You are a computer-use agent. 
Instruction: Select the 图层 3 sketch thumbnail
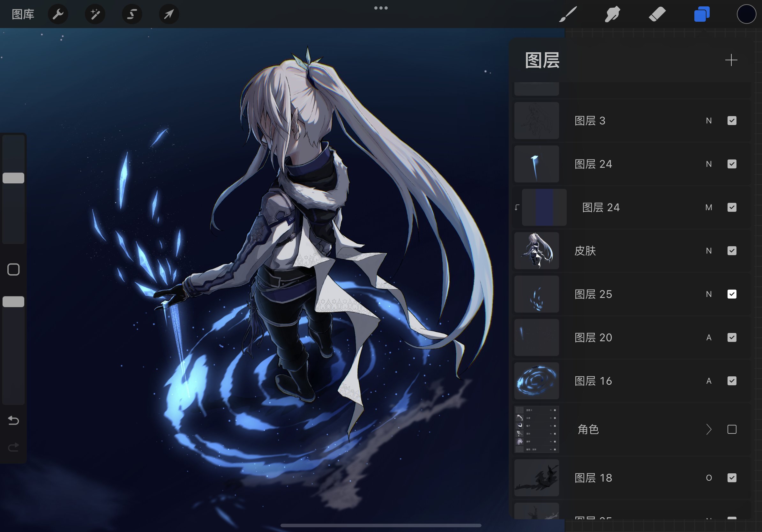point(537,120)
